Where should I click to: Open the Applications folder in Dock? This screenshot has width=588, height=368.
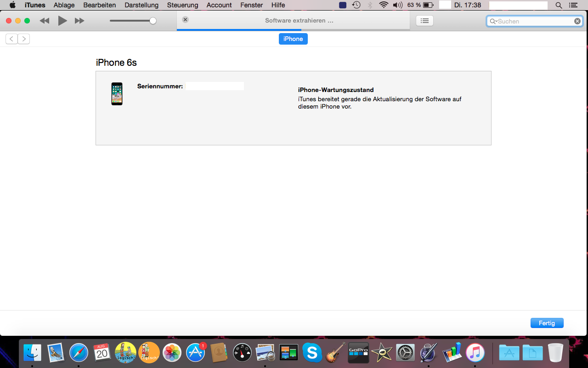click(x=509, y=353)
